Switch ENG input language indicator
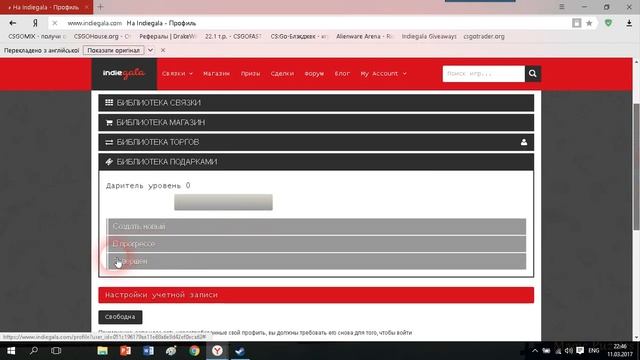640x360 pixels. pyautogui.click(x=594, y=351)
